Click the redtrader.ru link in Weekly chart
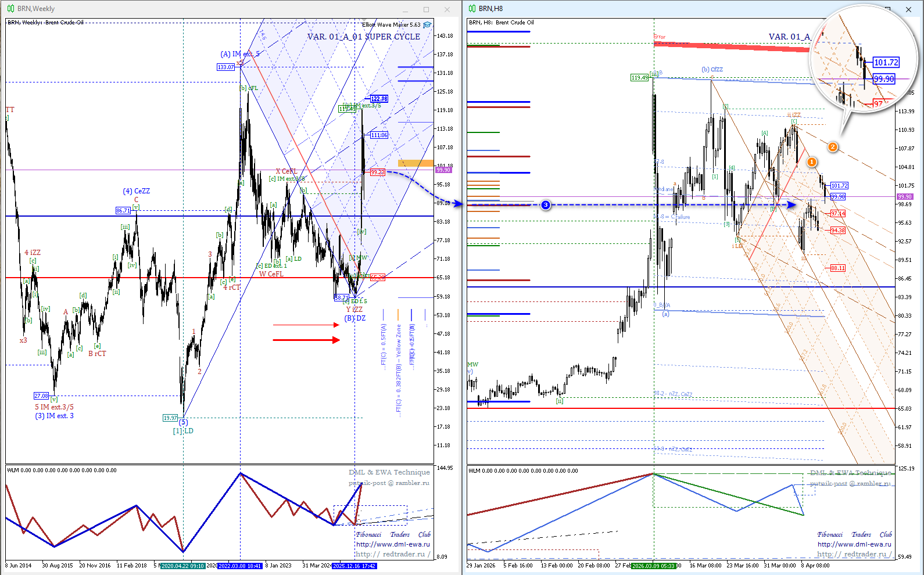The image size is (924, 575). (x=393, y=554)
